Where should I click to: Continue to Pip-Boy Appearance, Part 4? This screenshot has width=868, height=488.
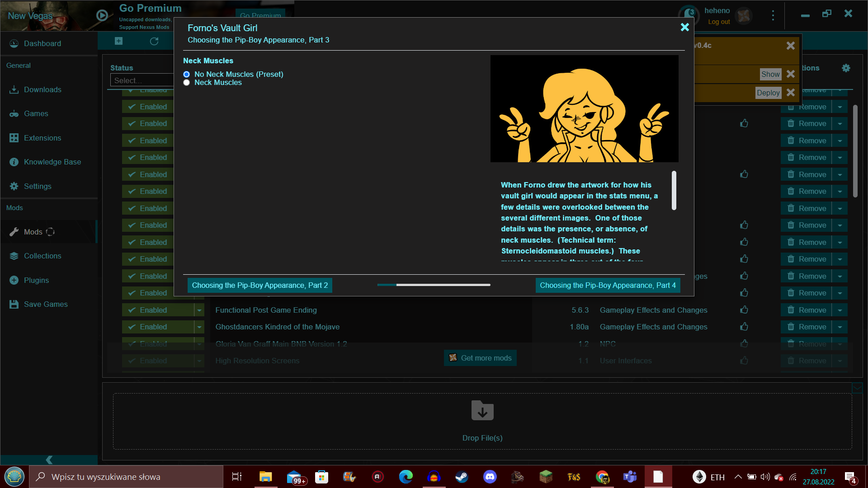pyautogui.click(x=608, y=285)
